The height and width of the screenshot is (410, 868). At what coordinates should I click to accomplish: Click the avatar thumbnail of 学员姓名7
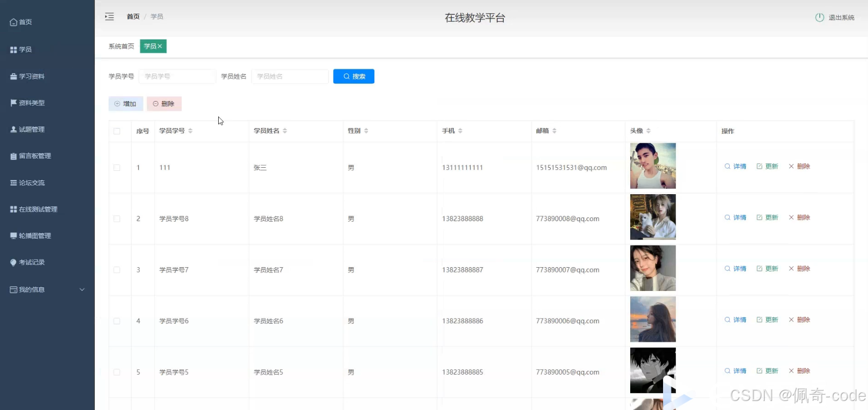tap(653, 268)
